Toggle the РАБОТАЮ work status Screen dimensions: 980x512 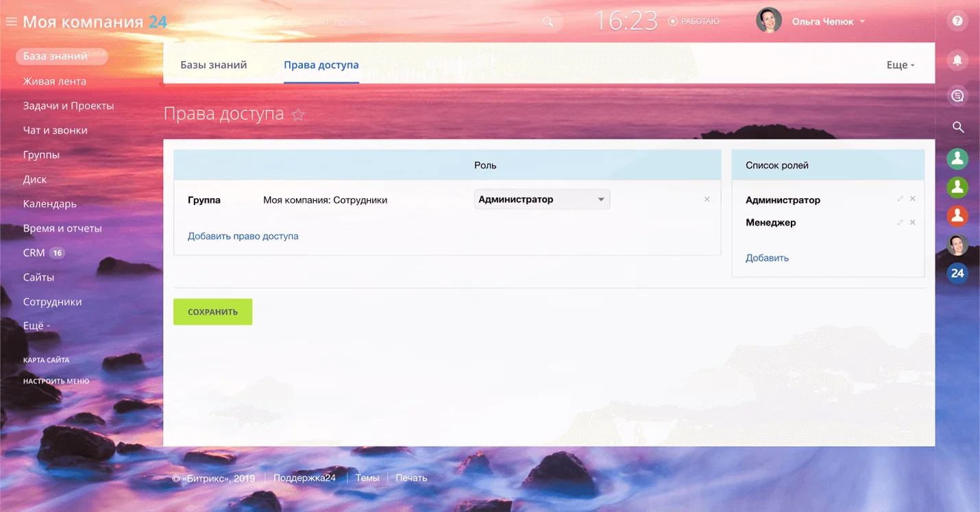[694, 22]
